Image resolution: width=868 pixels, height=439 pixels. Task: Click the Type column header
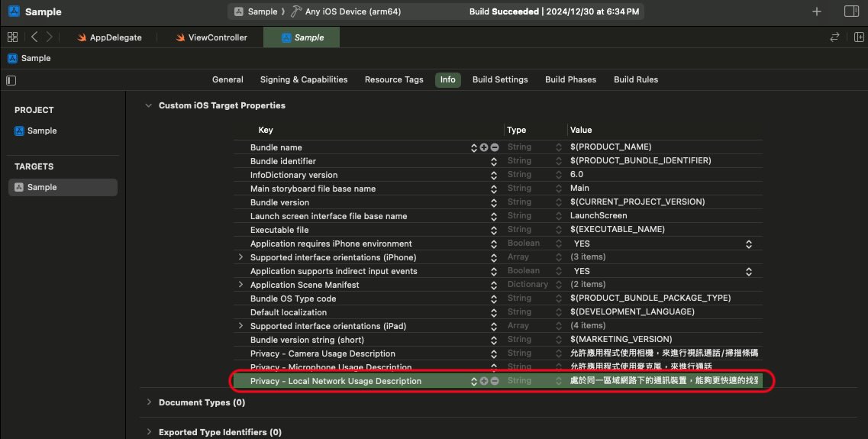pos(517,130)
